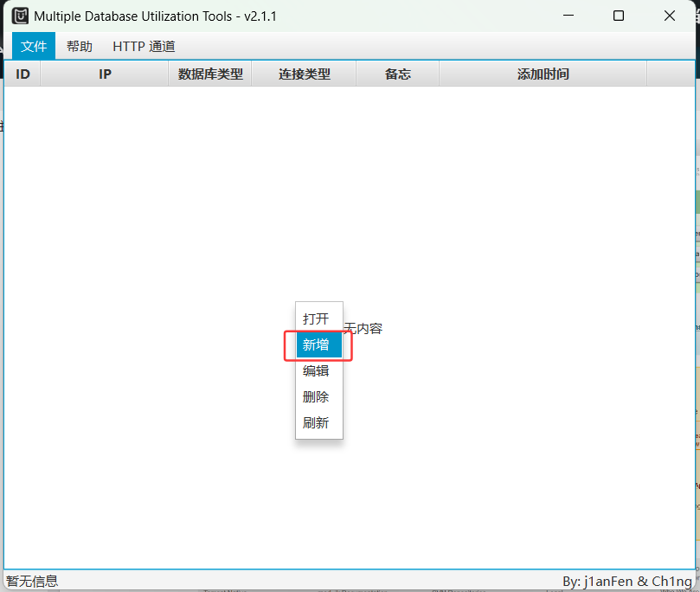This screenshot has height=592, width=700.
Task: Click the 暂无信息 status bar text
Action: [x=32, y=581]
